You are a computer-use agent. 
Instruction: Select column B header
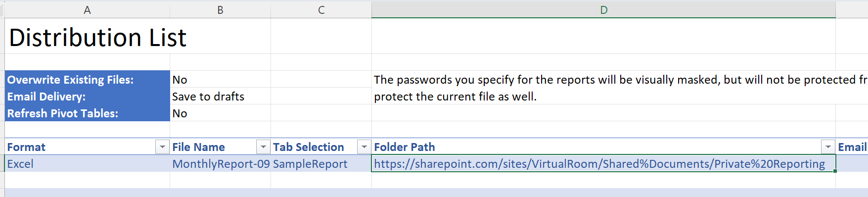point(220,10)
